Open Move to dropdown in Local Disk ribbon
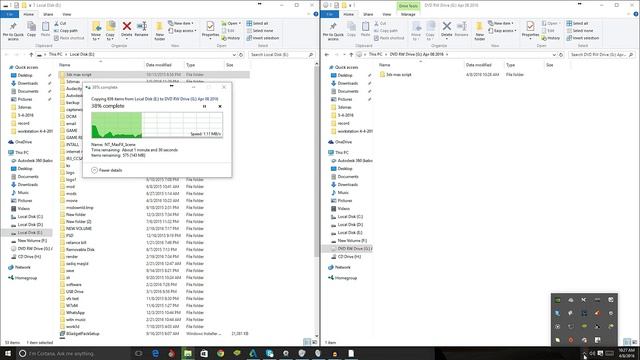640x360 pixels. 96,31
